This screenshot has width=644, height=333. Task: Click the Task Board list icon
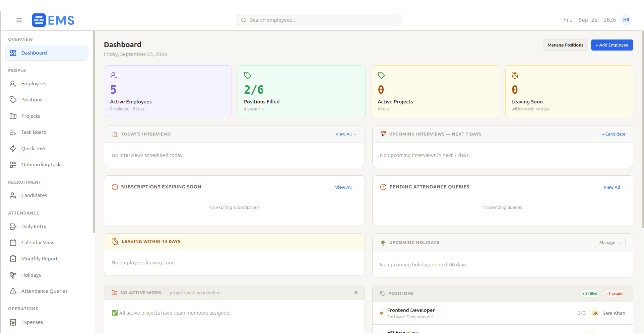pos(13,132)
